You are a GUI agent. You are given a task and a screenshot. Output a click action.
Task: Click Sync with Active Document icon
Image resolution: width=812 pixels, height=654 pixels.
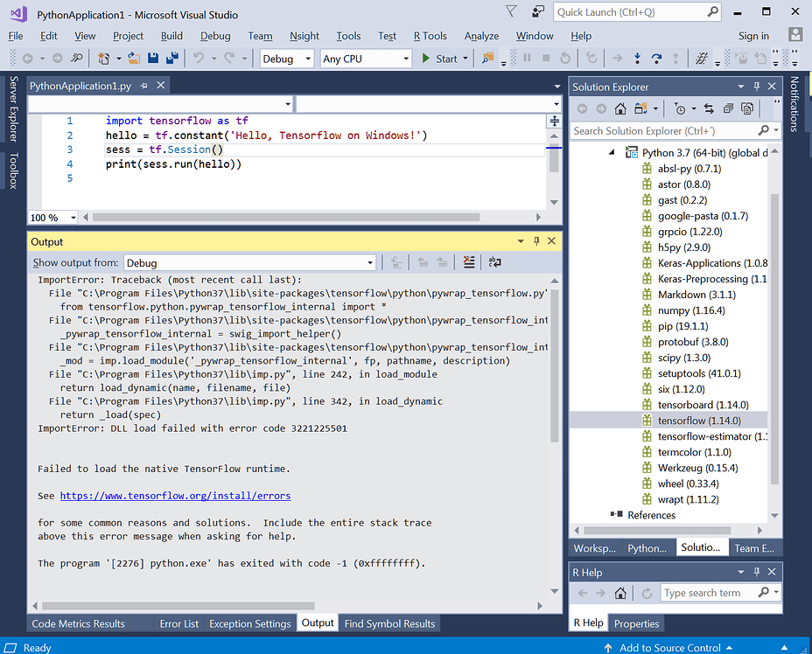pos(707,108)
